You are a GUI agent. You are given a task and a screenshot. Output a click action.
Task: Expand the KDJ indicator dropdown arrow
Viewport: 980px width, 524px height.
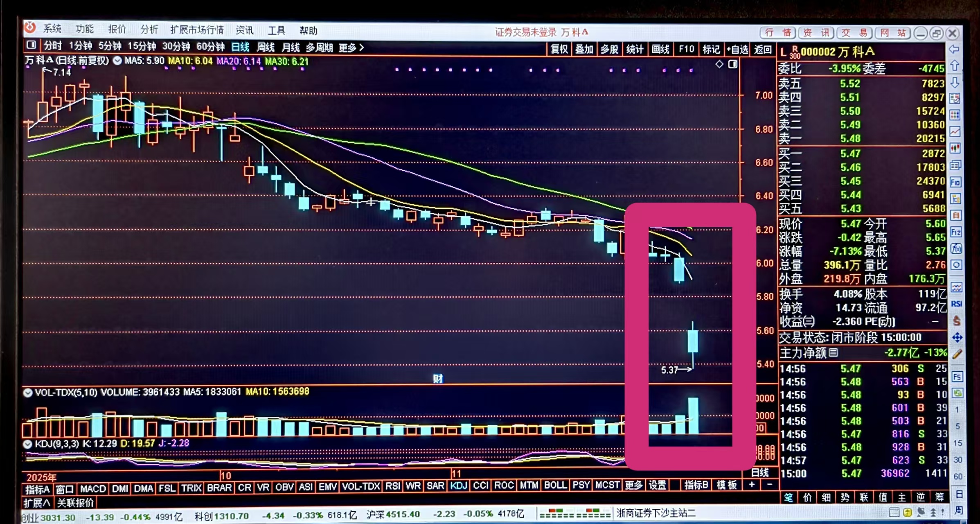click(27, 444)
